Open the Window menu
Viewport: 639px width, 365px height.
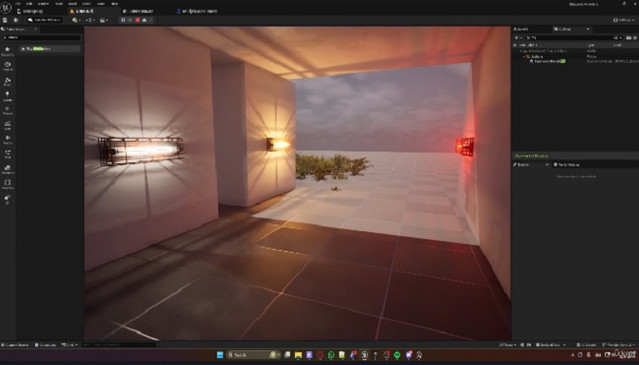coord(44,4)
